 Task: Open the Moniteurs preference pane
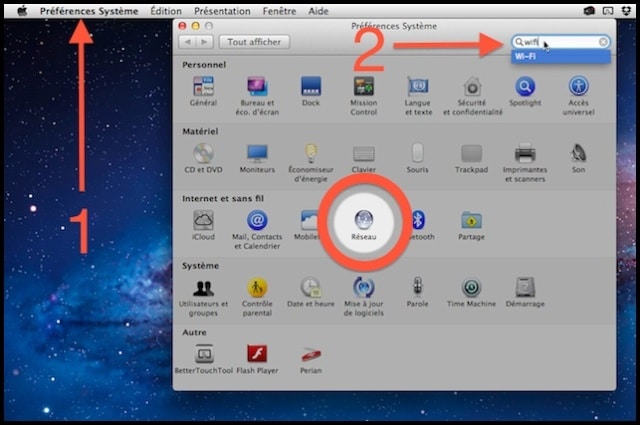[257, 158]
